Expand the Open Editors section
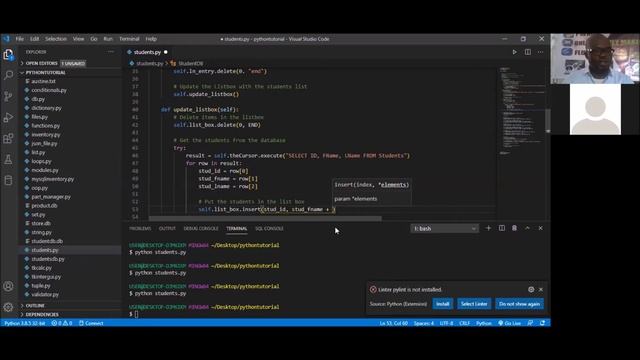This screenshot has height=360, width=640. tap(41, 63)
